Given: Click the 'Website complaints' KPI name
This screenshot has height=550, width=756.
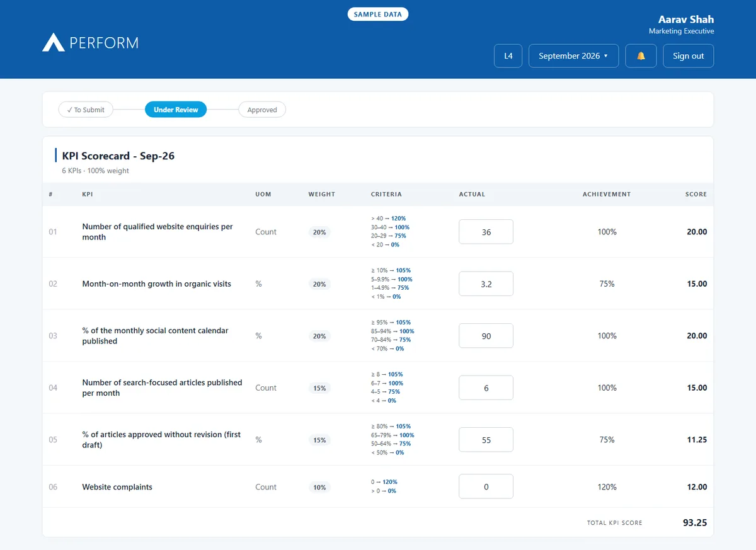Looking at the screenshot, I should pyautogui.click(x=117, y=486).
